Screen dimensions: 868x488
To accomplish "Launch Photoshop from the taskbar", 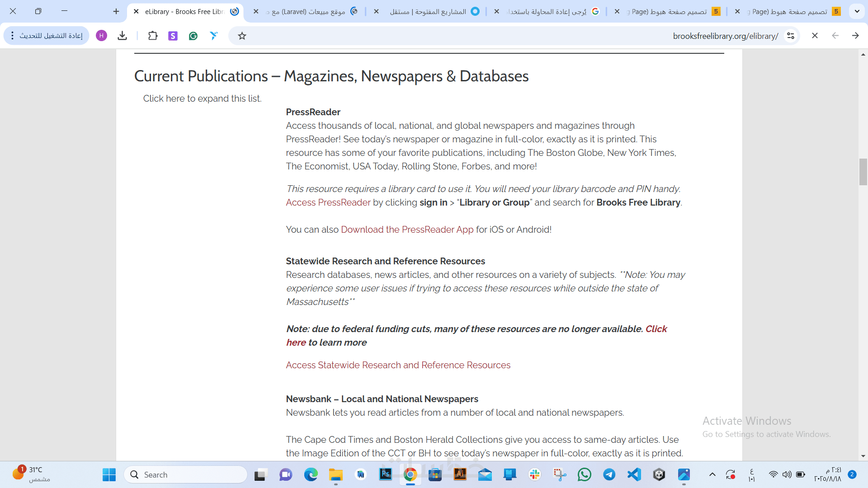I will point(385,474).
